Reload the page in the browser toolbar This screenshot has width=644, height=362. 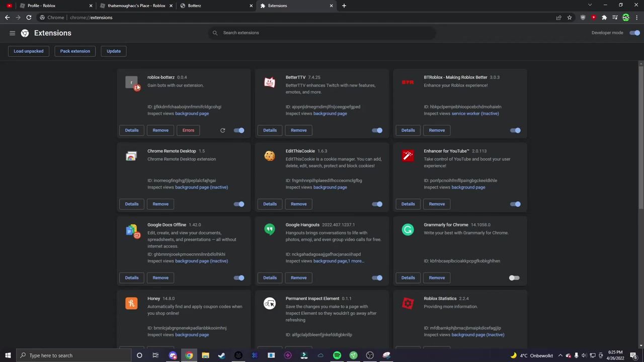(29, 18)
